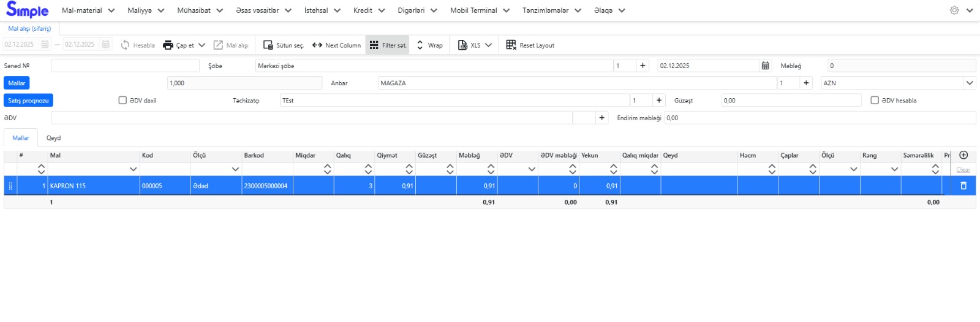Image resolution: width=980 pixels, height=322 pixels.
Task: Open the Mal column filter dropdown
Action: pyautogui.click(x=133, y=169)
